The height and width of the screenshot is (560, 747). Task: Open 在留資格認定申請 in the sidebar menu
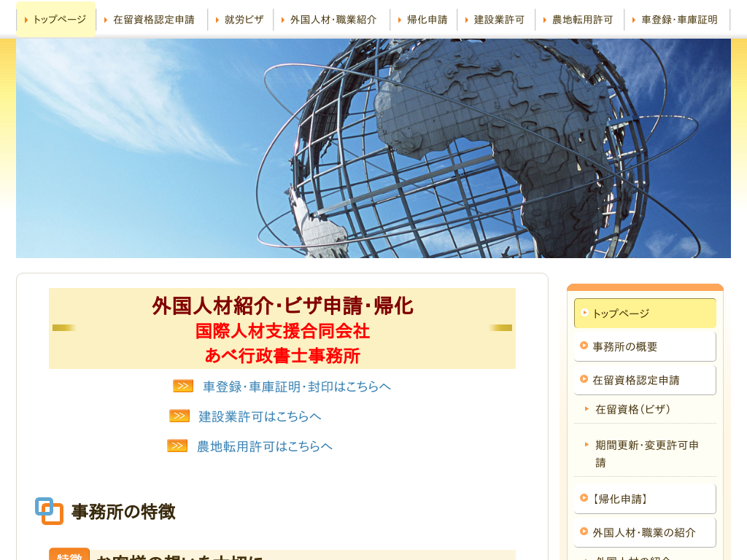pos(645,380)
